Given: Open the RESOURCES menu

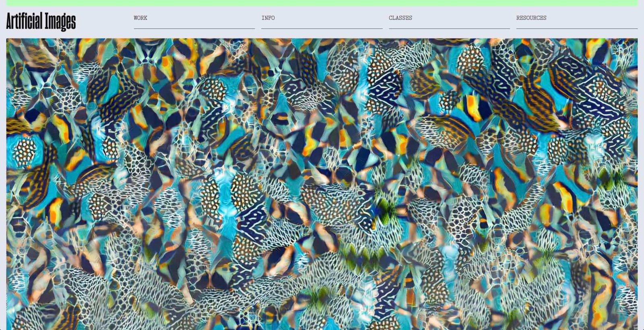Looking at the screenshot, I should click(531, 18).
